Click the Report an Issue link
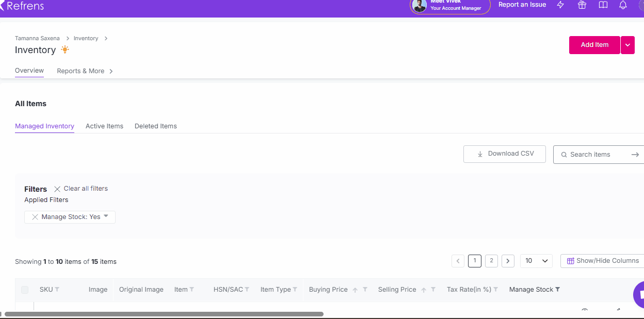 [x=522, y=5]
